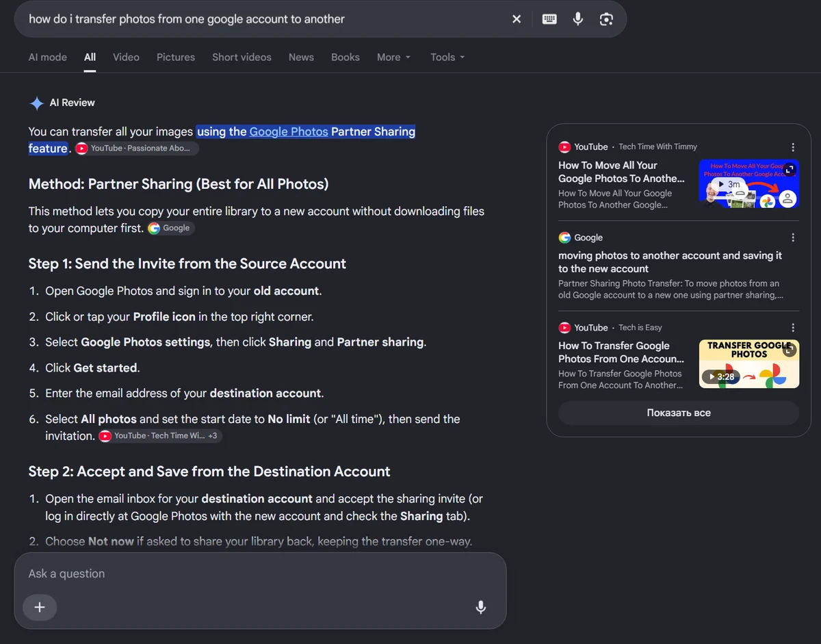Start voice search with search bar microphone
The image size is (821, 644).
578,19
